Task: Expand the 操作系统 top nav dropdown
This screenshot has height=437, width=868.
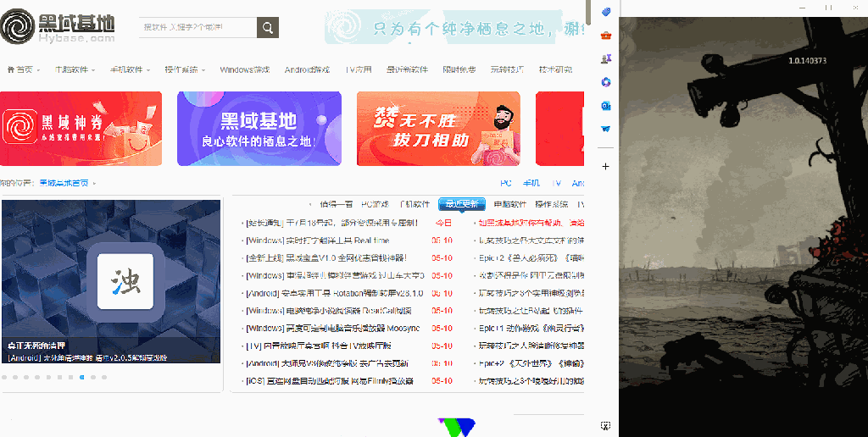Action: [x=203, y=70]
